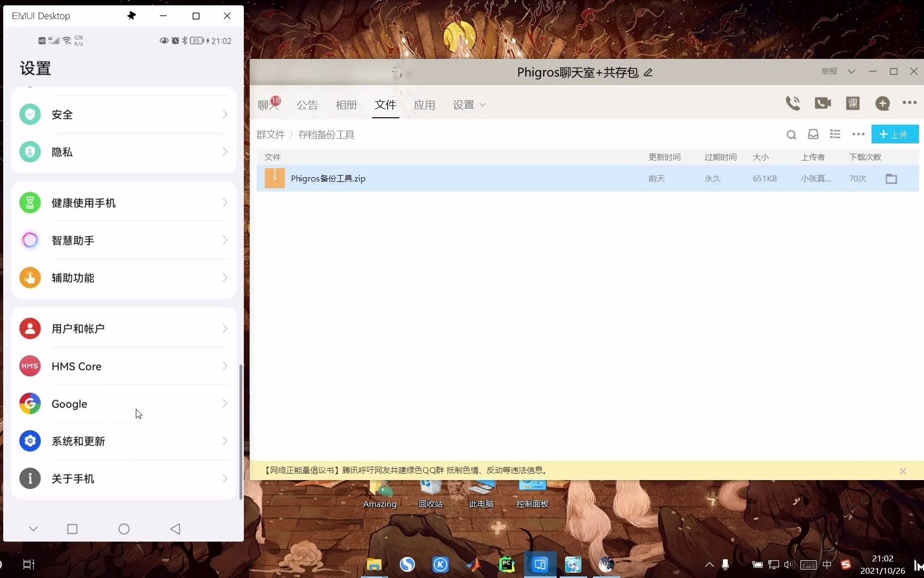Open Sogou input icon in the system tray
This screenshot has width=924, height=578.
(845, 565)
